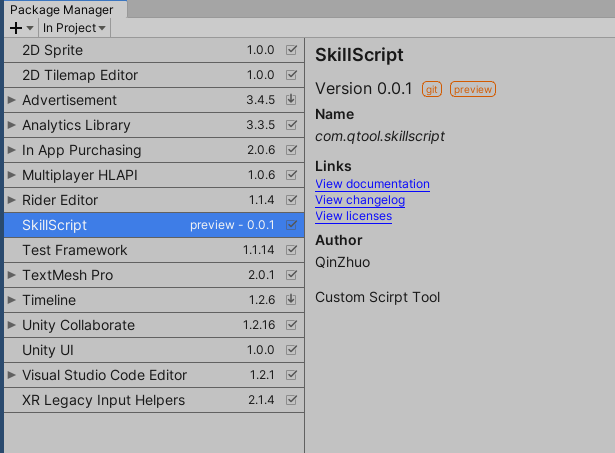Click the installed check icon for 2D Tilemap Editor

[291, 75]
